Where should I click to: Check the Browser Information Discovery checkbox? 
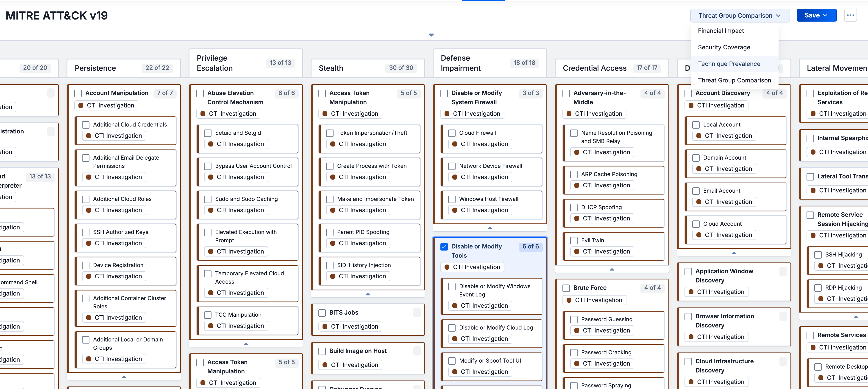[x=688, y=316]
